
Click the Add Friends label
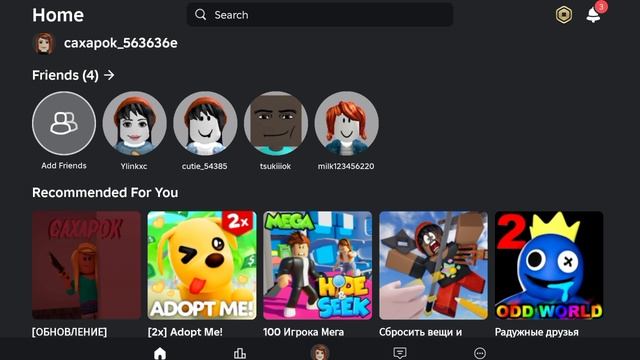(64, 166)
